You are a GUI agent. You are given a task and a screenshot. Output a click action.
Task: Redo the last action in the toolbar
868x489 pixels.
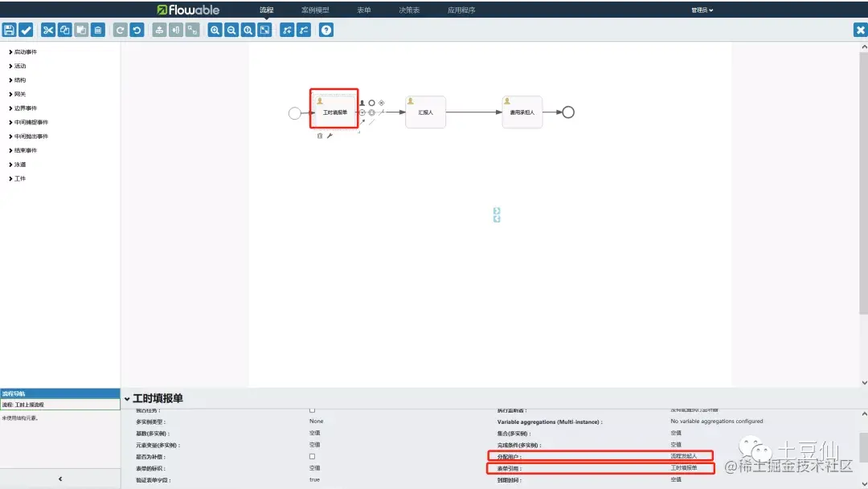click(x=120, y=30)
